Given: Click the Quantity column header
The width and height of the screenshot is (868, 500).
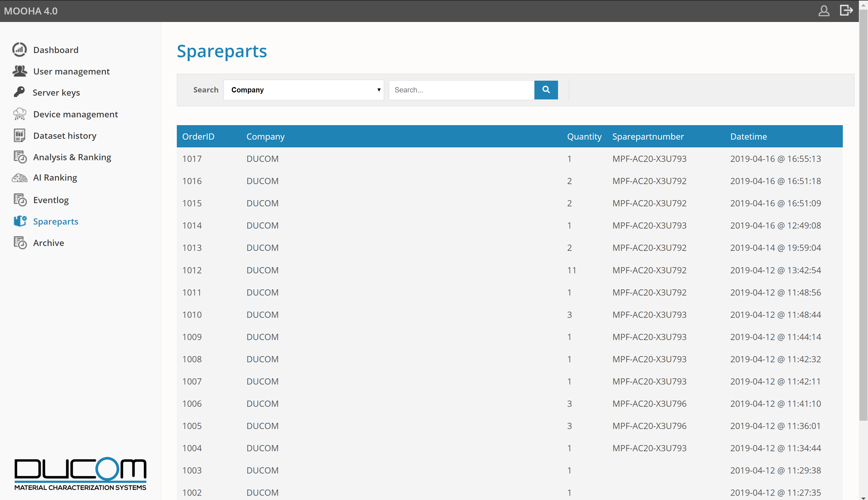Looking at the screenshot, I should pyautogui.click(x=584, y=136).
